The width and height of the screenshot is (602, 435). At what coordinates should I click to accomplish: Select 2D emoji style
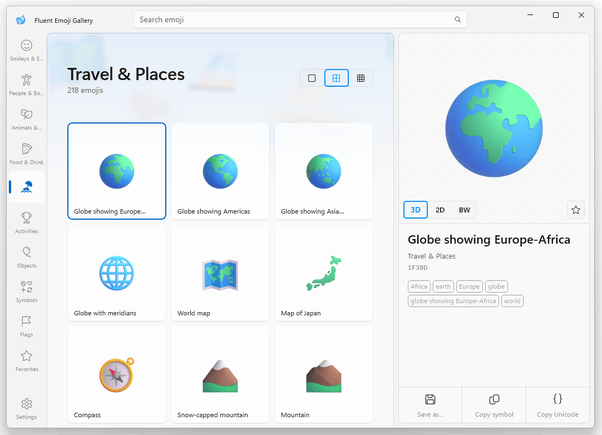pyautogui.click(x=440, y=210)
